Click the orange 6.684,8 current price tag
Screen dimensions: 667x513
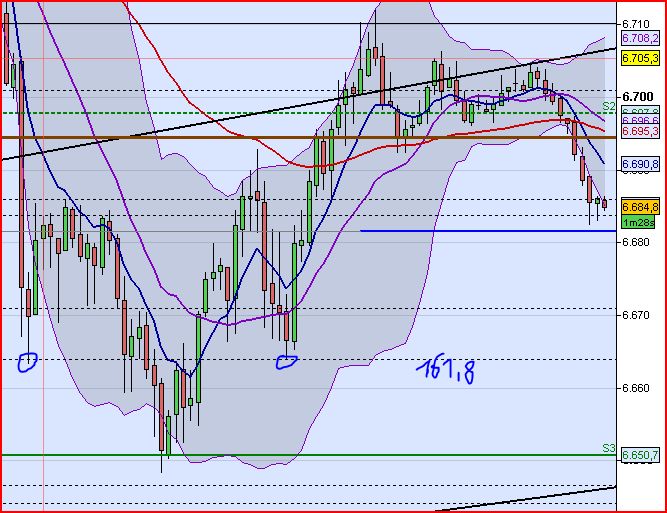coord(641,207)
